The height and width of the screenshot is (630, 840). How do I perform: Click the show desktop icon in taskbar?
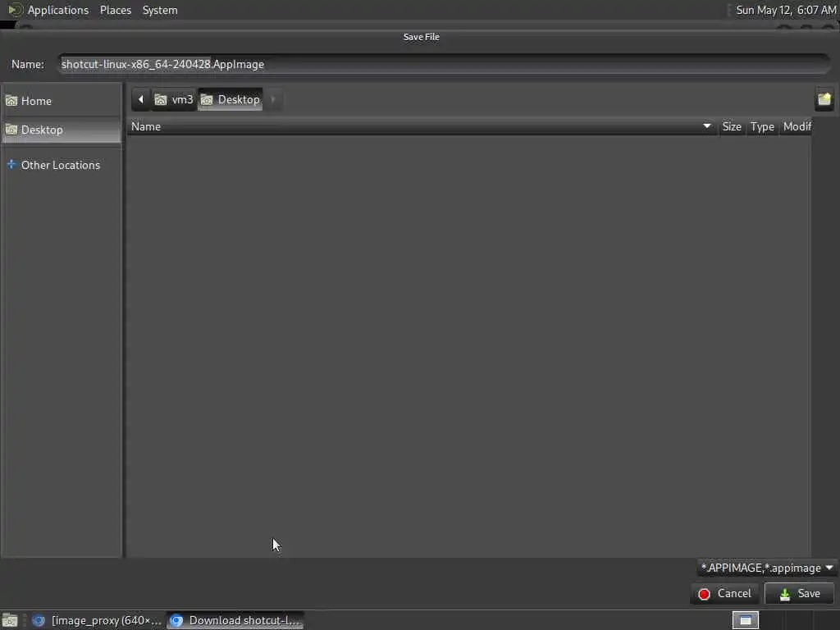coord(10,621)
